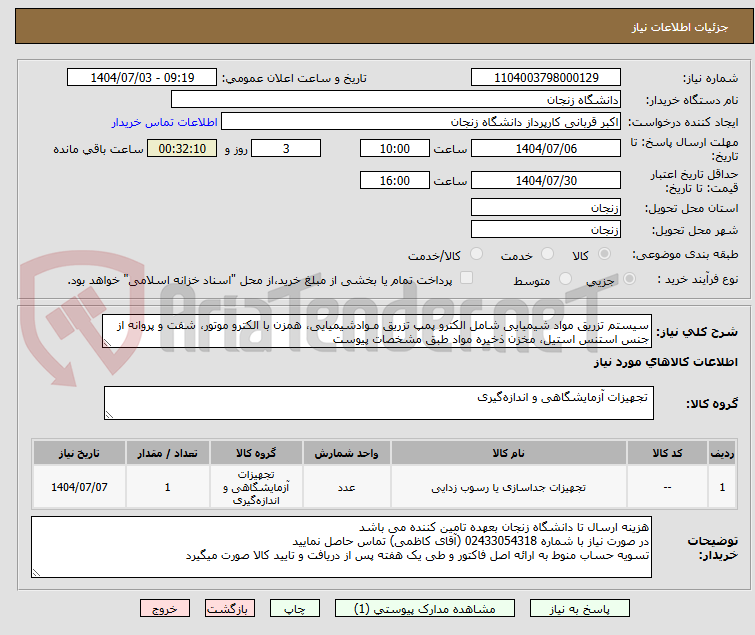755x635 pixels.
Task: Click the گروه کالا column header
Action: pyautogui.click(x=256, y=453)
